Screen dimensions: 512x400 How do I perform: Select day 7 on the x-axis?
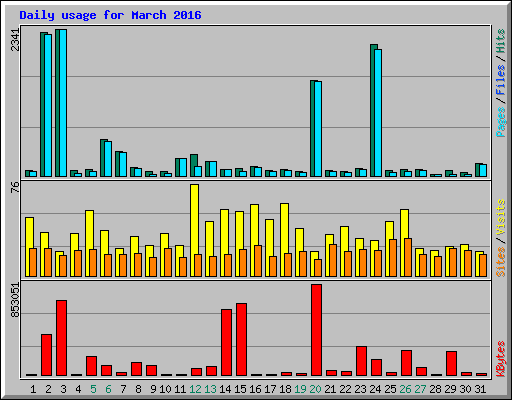tap(123, 389)
